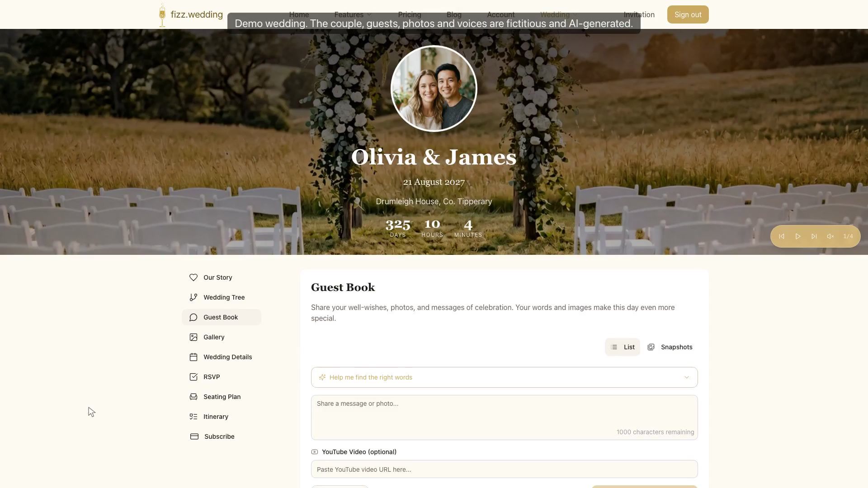Play the background music

(x=798, y=236)
